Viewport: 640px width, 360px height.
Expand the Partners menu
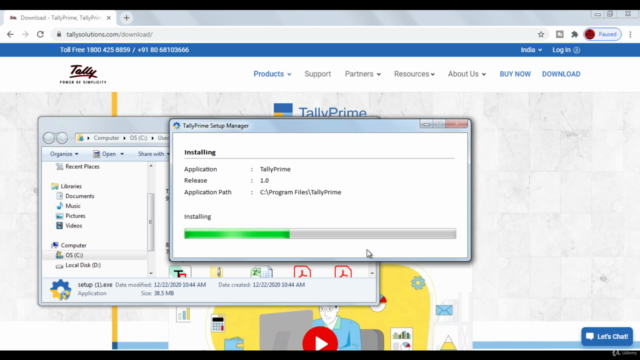click(362, 74)
